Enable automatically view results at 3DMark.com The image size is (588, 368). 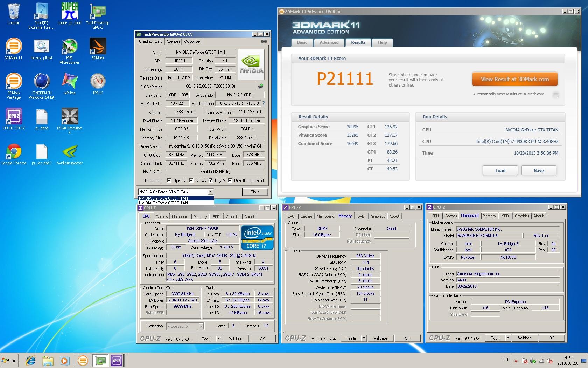click(x=556, y=95)
